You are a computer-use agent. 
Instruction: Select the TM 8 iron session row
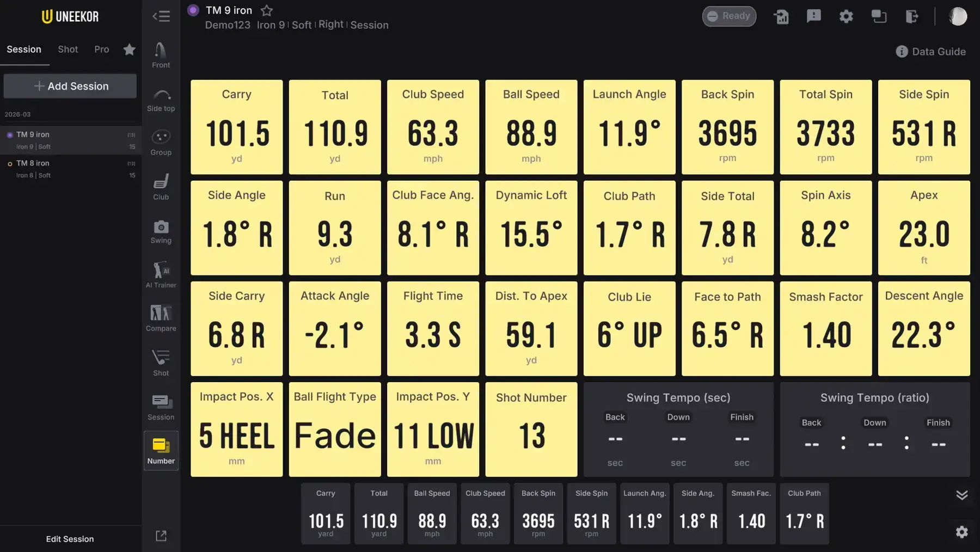click(71, 169)
